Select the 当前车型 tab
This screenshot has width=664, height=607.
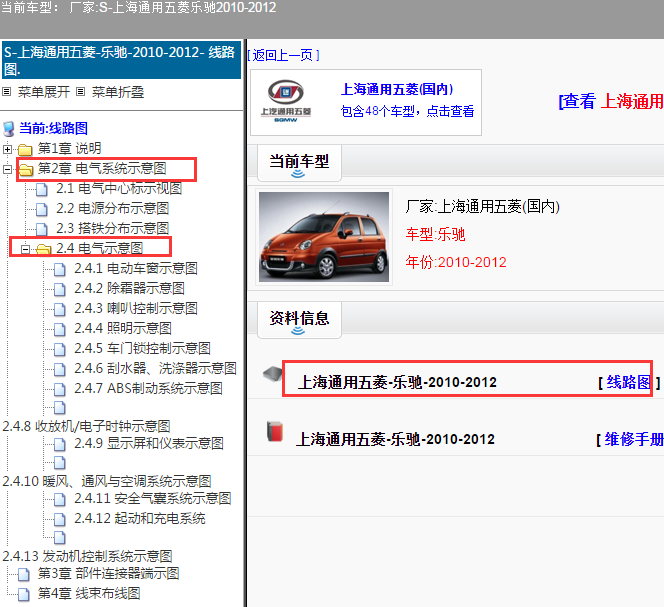click(299, 163)
